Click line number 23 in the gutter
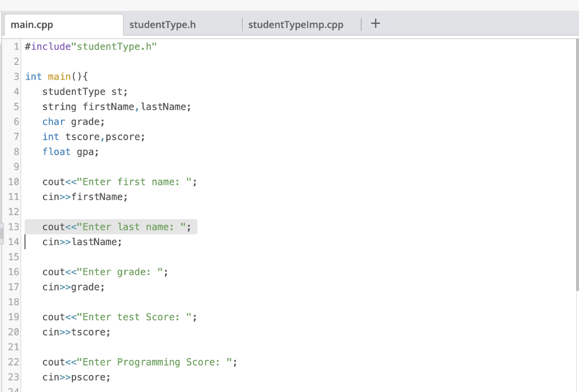Screen dimensions: 579x392 [13, 377]
